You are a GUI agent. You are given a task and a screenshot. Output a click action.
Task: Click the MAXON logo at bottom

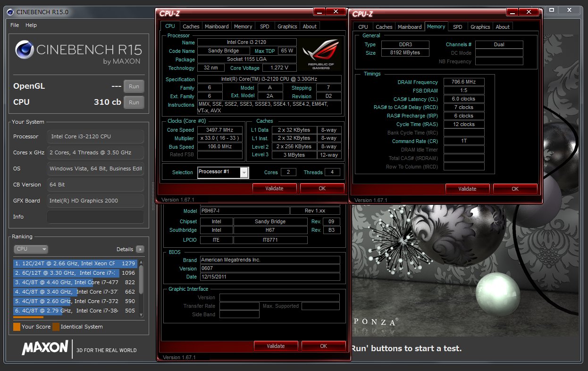click(45, 348)
